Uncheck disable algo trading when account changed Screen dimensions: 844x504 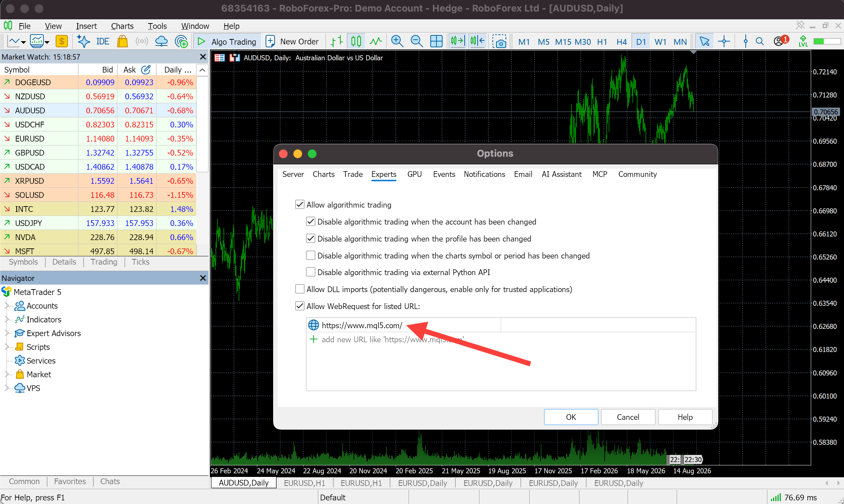pyautogui.click(x=311, y=222)
